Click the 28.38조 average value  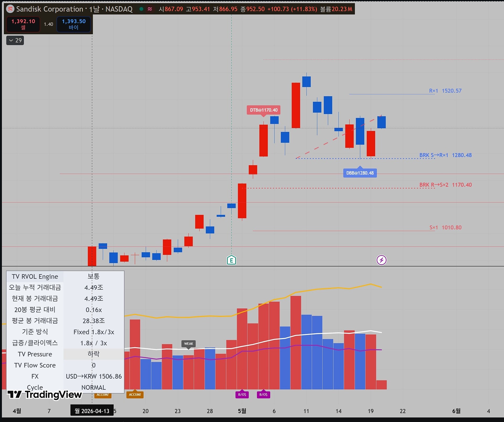tap(94, 321)
